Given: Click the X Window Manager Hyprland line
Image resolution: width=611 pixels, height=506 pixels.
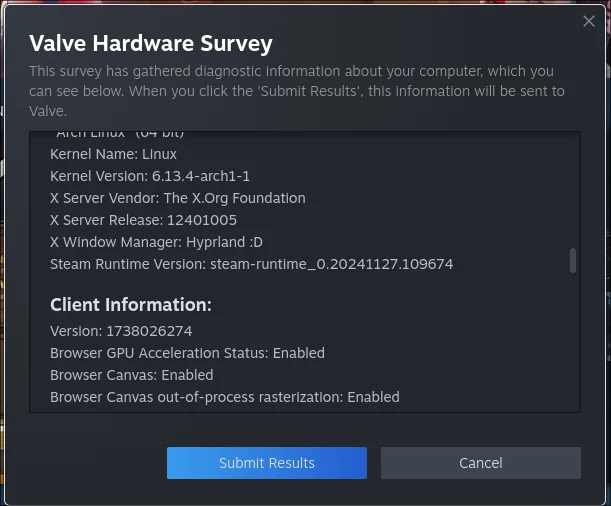Looking at the screenshot, I should (156, 242).
